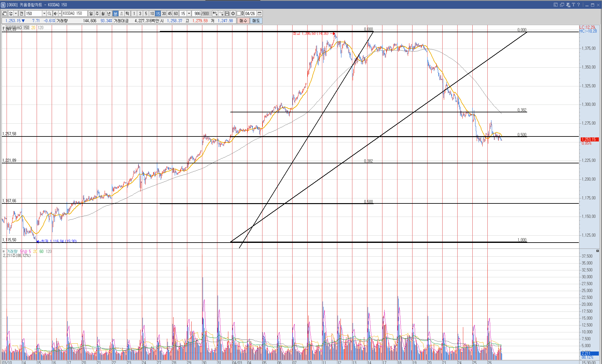
Task: Click the 매도 sell button
Action: coord(256,21)
